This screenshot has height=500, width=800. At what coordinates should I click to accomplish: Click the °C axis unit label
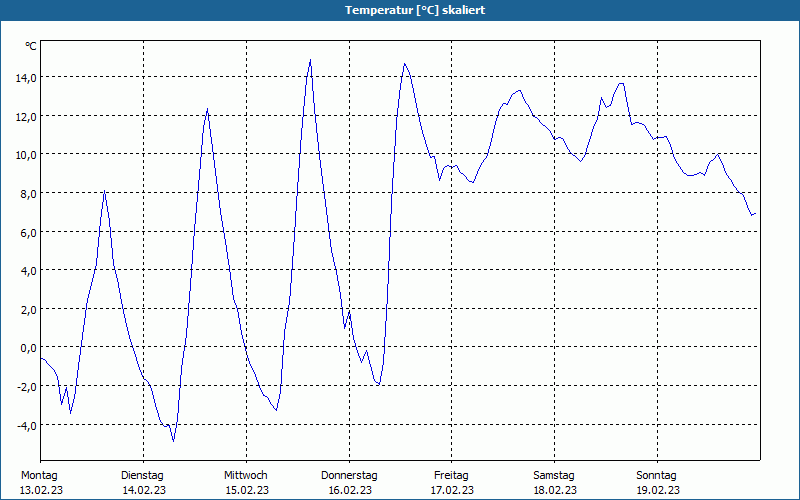tap(31, 46)
